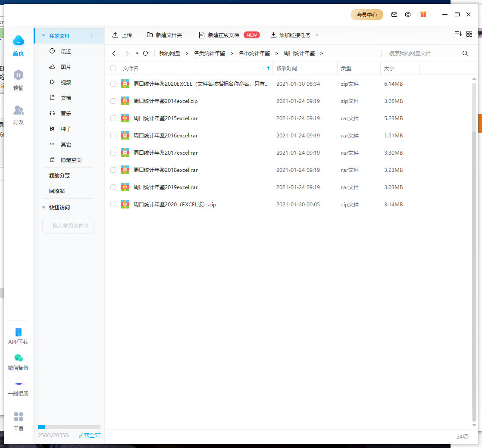Select 图片 in the sidebar

66,67
